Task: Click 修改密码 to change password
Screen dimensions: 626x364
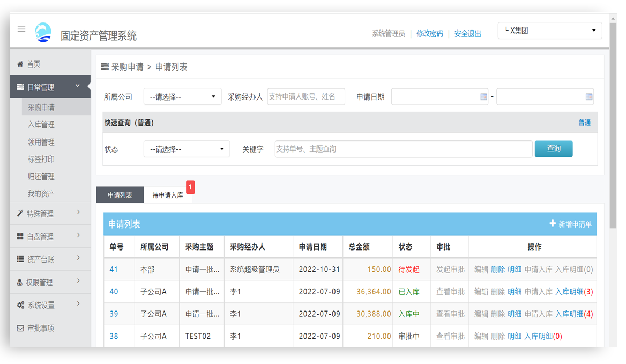Action: click(x=429, y=33)
